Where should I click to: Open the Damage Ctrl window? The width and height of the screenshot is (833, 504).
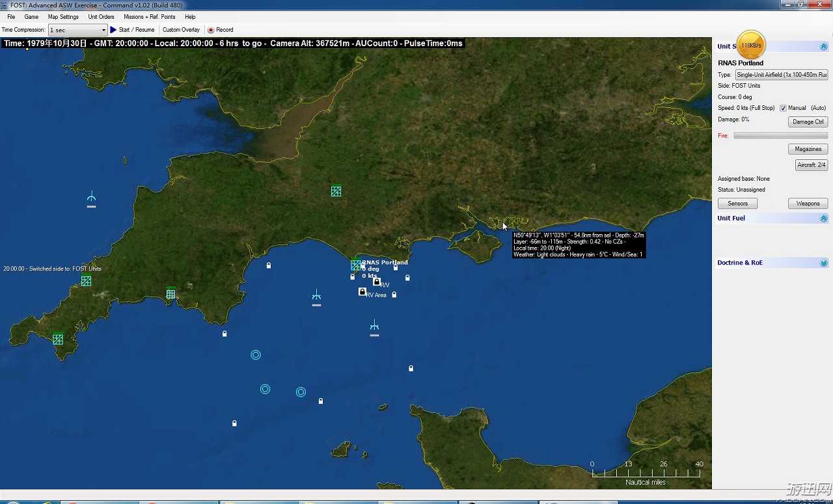pos(808,122)
